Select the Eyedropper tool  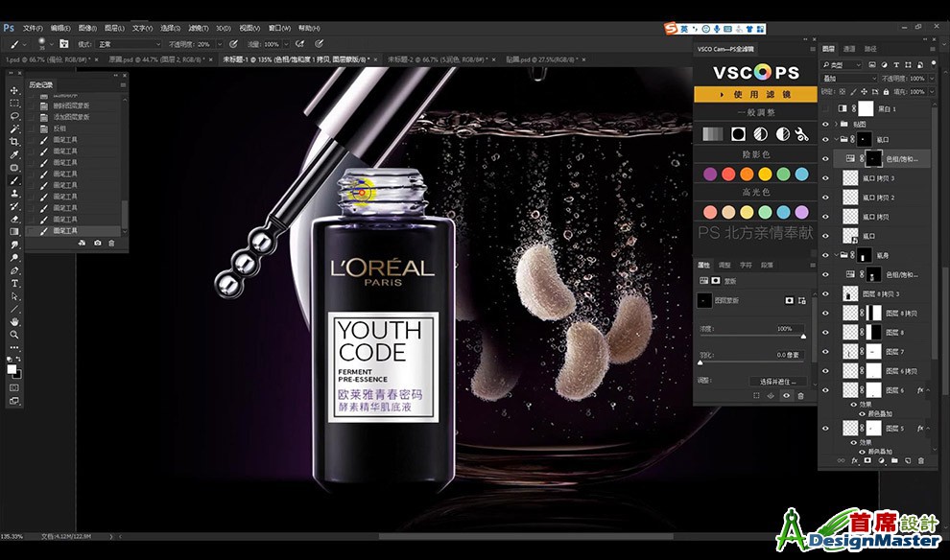(14, 155)
